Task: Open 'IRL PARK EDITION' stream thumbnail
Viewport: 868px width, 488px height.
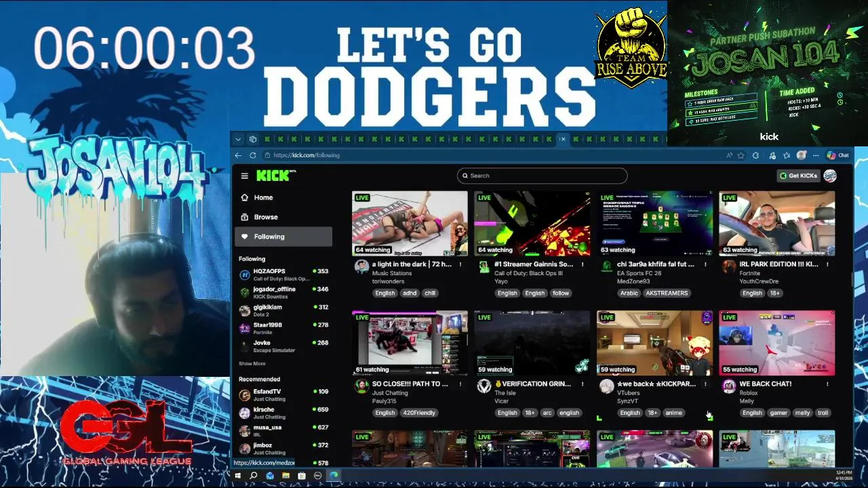Action: click(777, 224)
